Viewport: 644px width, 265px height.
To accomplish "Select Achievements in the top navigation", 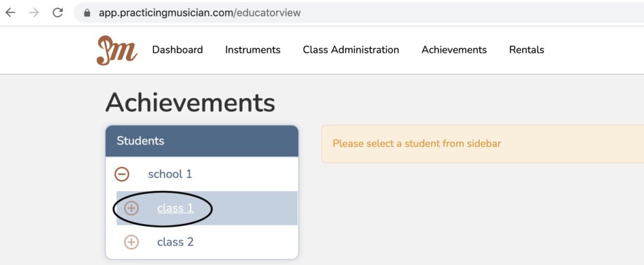I will [454, 50].
